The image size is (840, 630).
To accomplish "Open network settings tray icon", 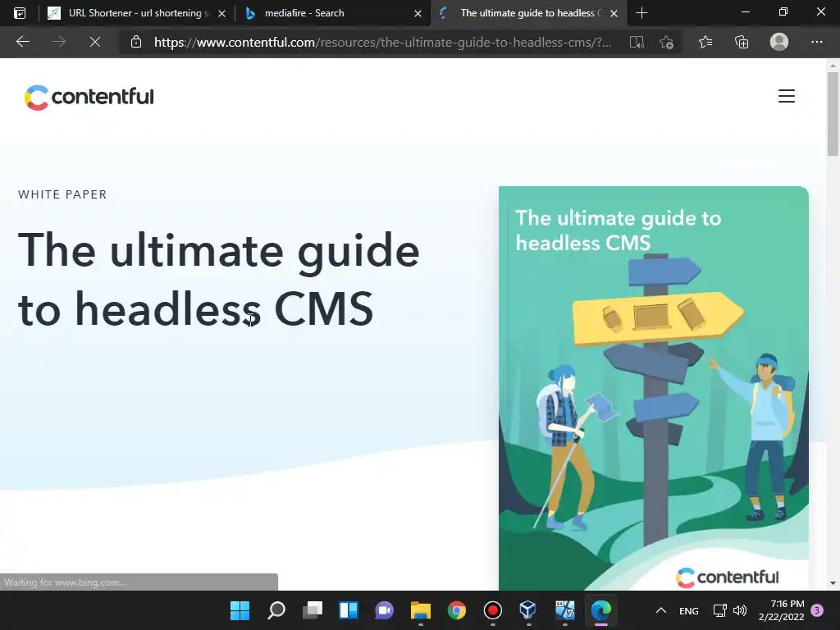I will point(719,610).
